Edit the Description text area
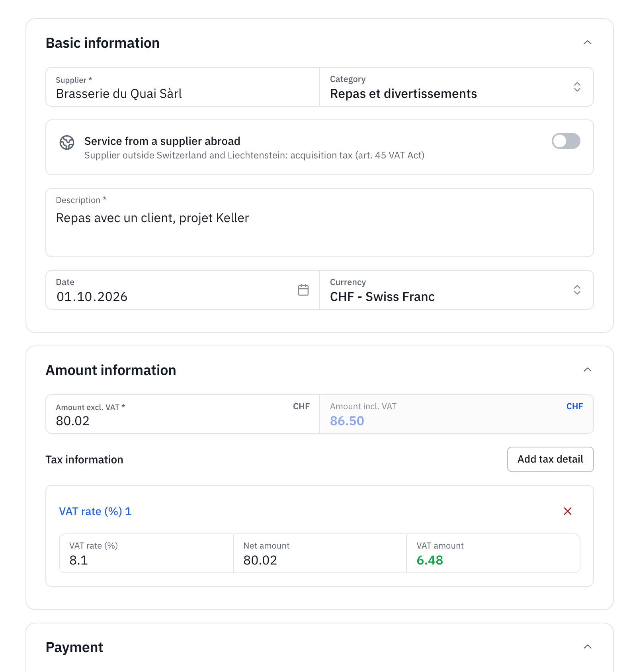The width and height of the screenshot is (629, 672). click(320, 223)
